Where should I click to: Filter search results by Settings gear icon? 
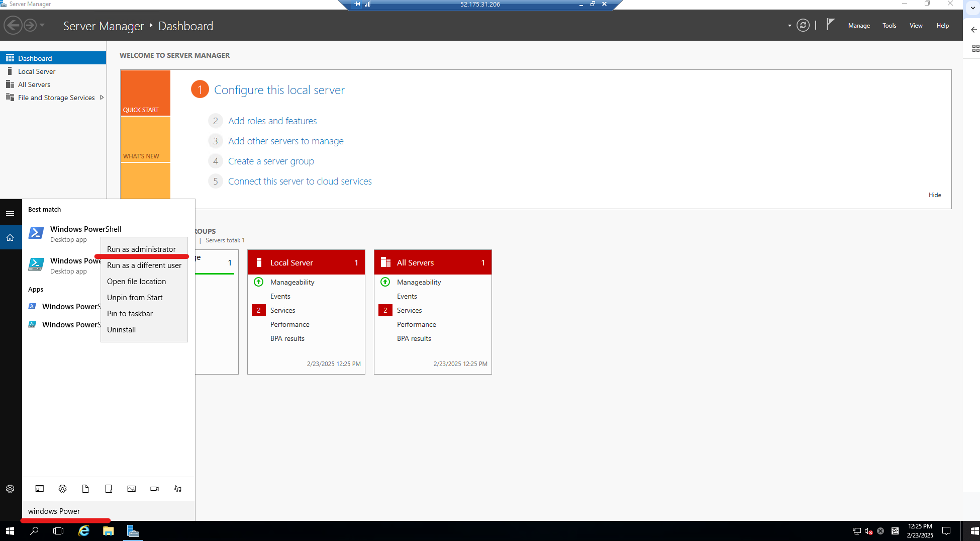coord(63,489)
